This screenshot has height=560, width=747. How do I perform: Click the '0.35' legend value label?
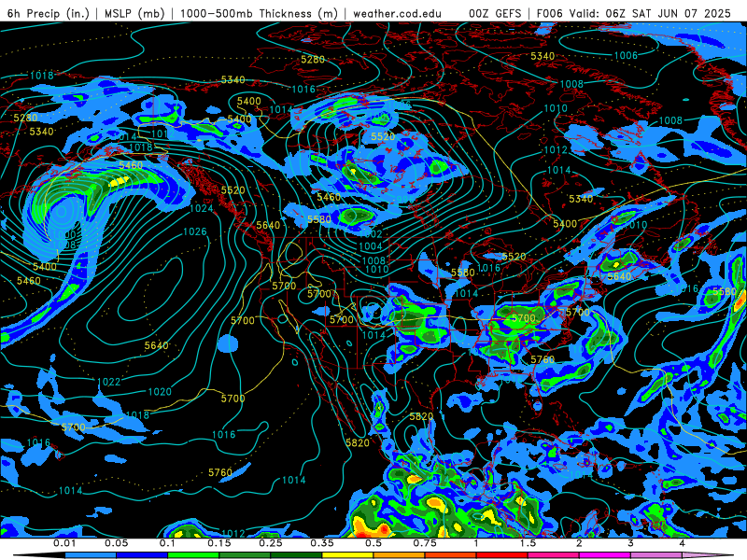[x=322, y=543]
